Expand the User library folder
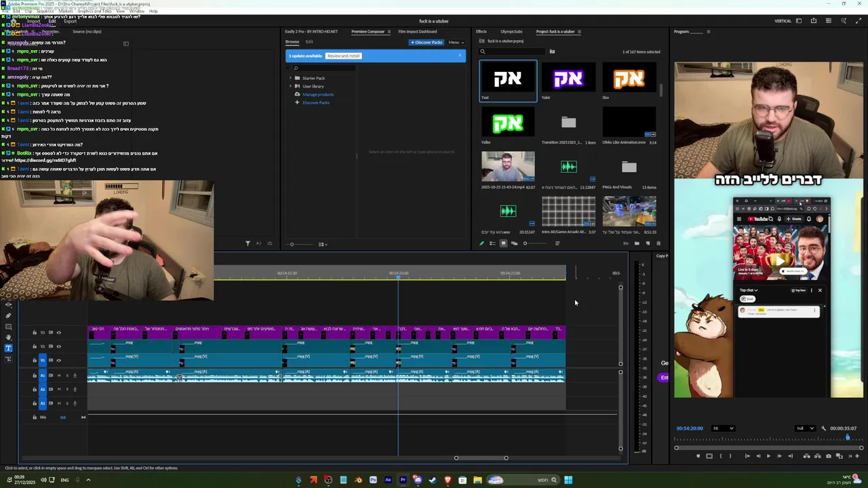The image size is (868, 488). [290, 86]
